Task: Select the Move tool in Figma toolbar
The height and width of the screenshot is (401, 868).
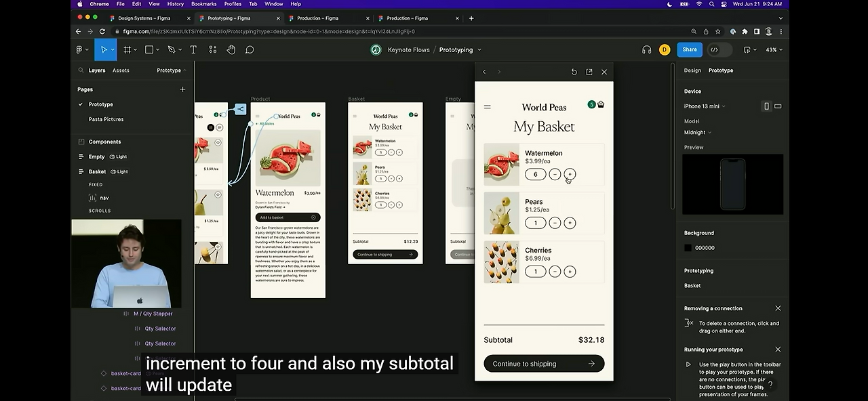Action: (x=104, y=49)
